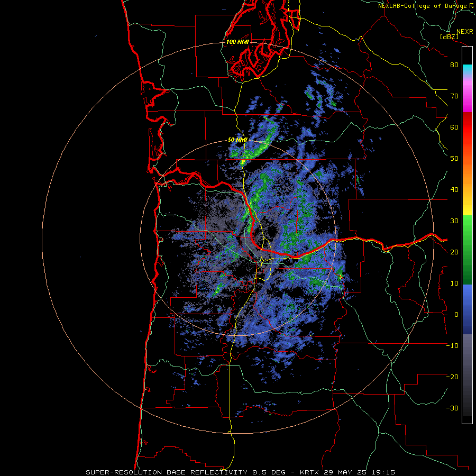Image resolution: width=476 pixels, height=476 pixels.
Task: Select the 70 value on dBZ scale
Action: coord(454,96)
